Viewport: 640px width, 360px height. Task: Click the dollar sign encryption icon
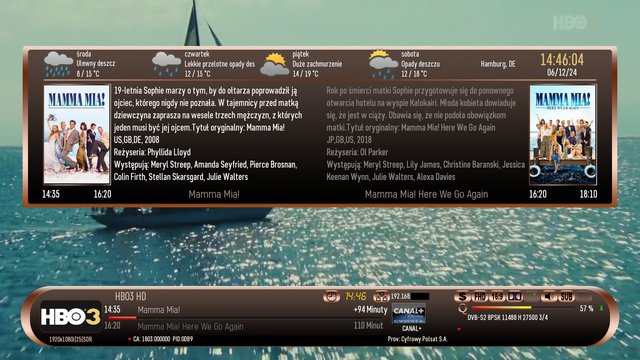(462, 297)
